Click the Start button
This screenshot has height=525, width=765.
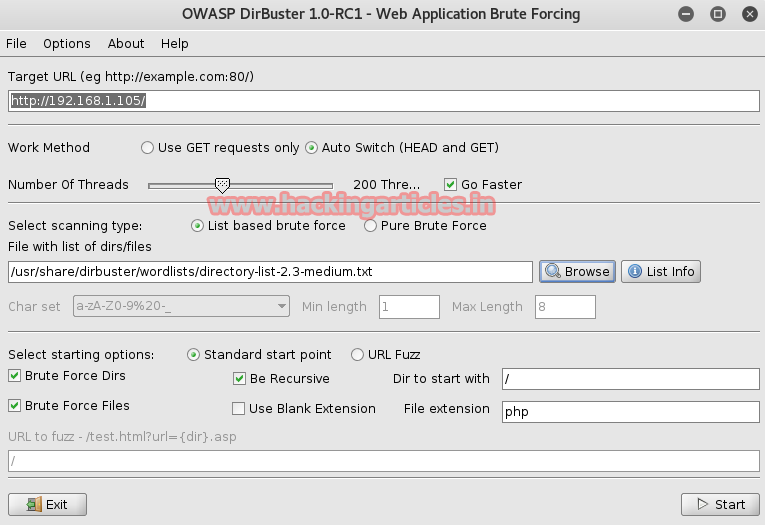click(720, 505)
